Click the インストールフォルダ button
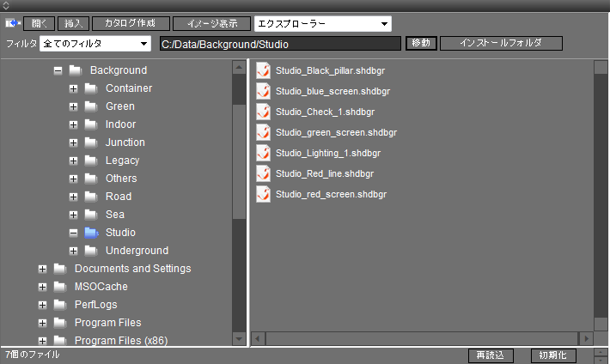The height and width of the screenshot is (364, 610). coord(501,43)
